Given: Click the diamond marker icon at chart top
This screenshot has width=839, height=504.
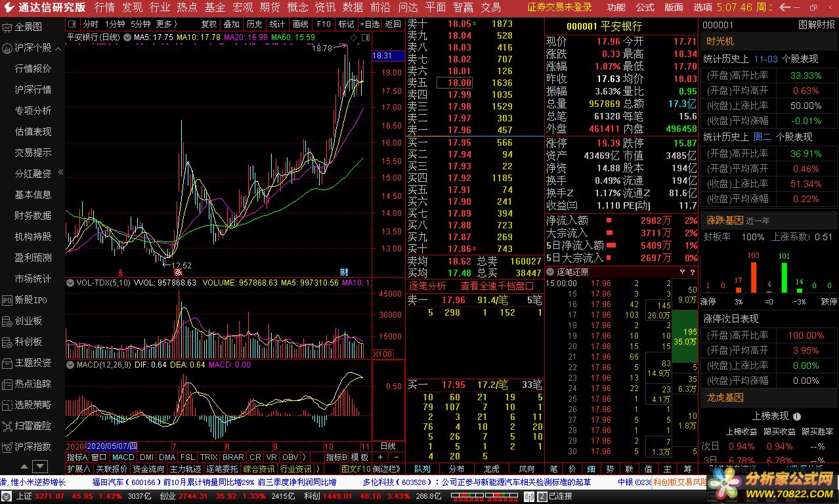Looking at the screenshot, I should pos(354,37).
